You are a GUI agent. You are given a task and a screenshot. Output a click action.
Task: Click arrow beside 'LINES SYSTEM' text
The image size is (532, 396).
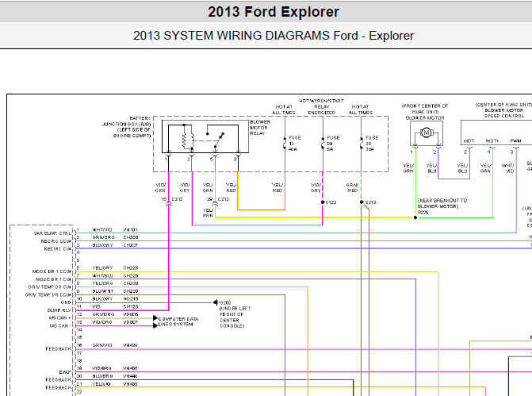tap(155, 325)
